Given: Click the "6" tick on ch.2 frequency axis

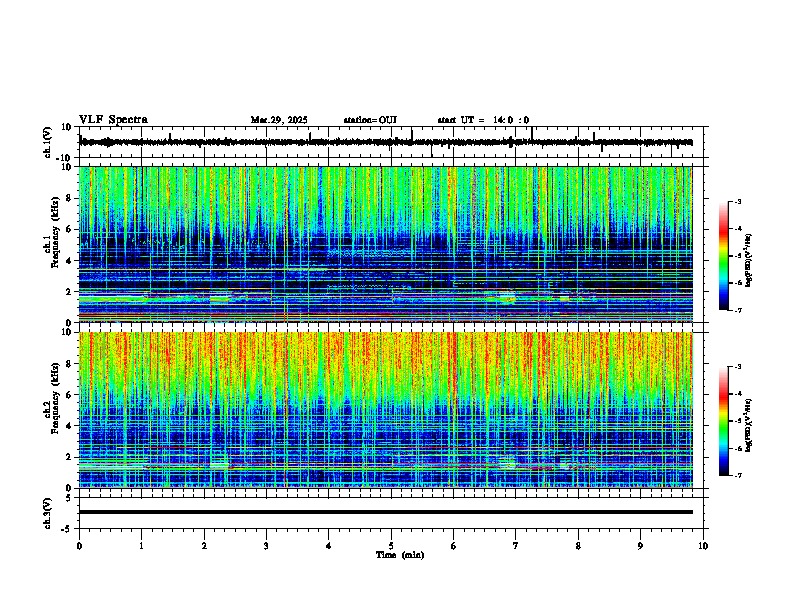Looking at the screenshot, I should (69, 395).
